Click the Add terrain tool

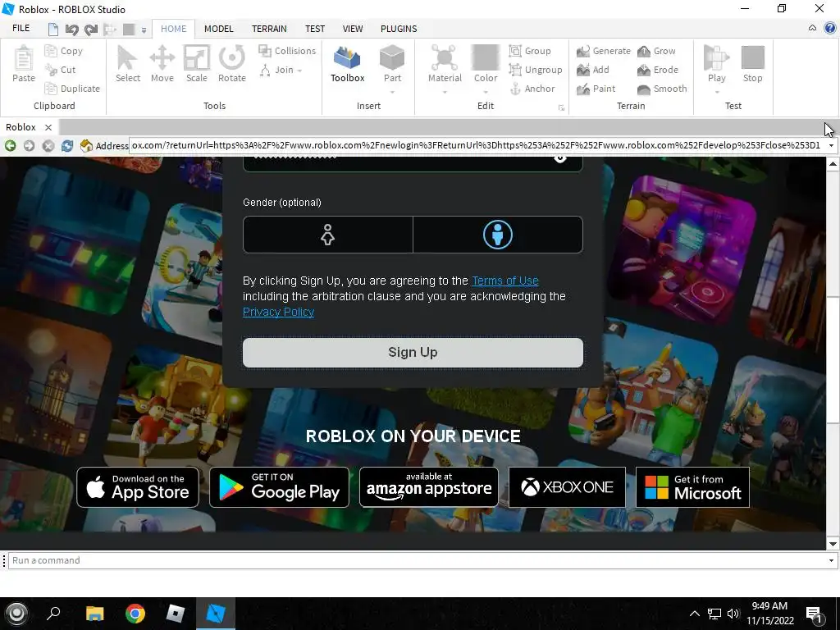tap(592, 70)
